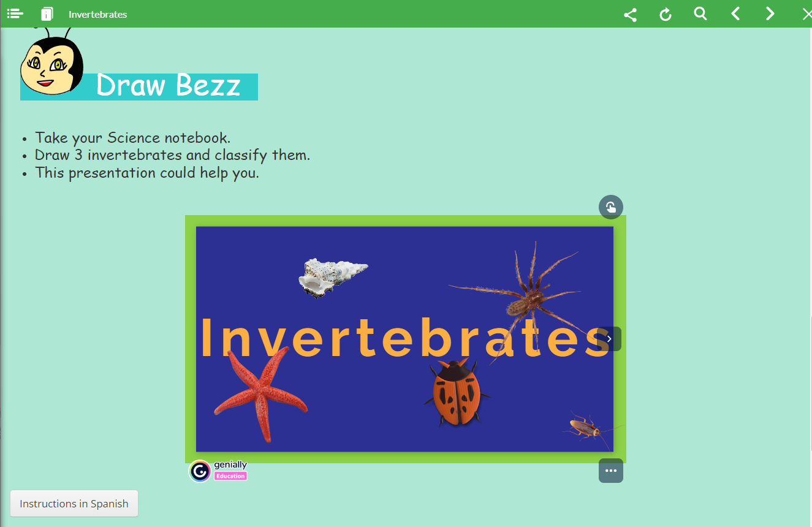Open the Genially three-dots options menu
This screenshot has height=527, width=812.
click(x=611, y=471)
